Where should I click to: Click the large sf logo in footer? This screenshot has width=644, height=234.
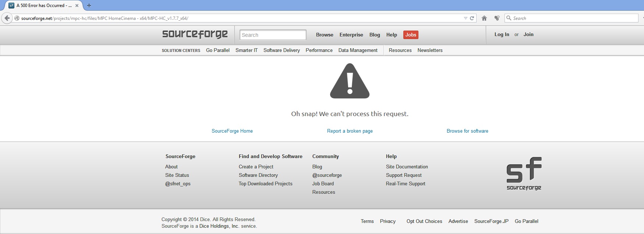point(524,174)
